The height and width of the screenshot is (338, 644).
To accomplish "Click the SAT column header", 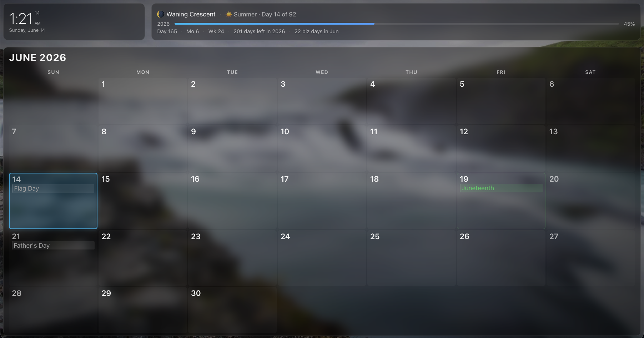I will pyautogui.click(x=590, y=72).
